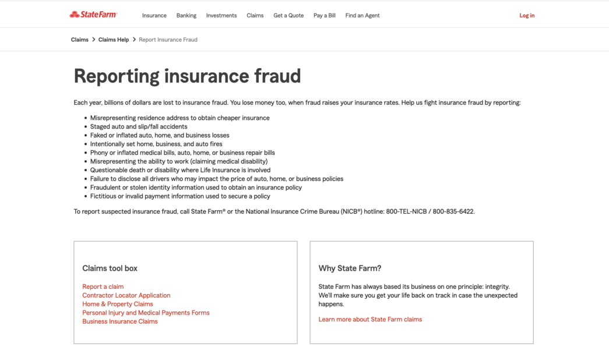Open Personal Injury and Medical Payments Forms
The width and height of the screenshot is (609, 364).
pyautogui.click(x=146, y=313)
